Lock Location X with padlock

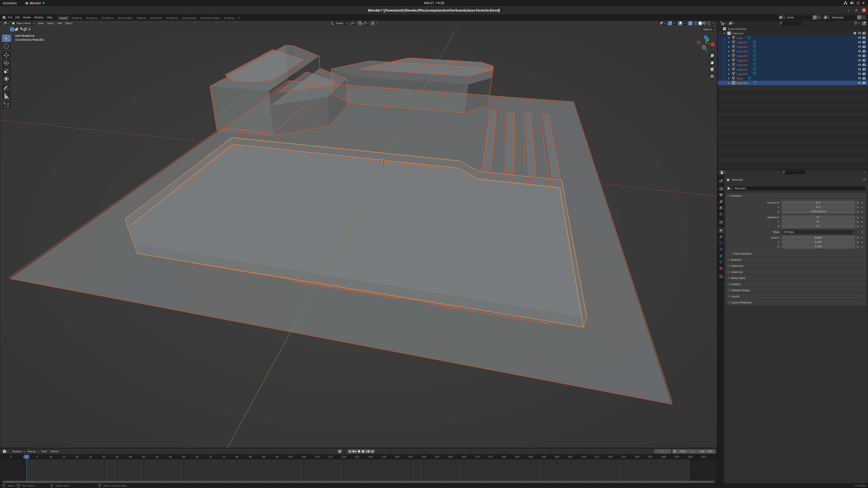point(858,203)
